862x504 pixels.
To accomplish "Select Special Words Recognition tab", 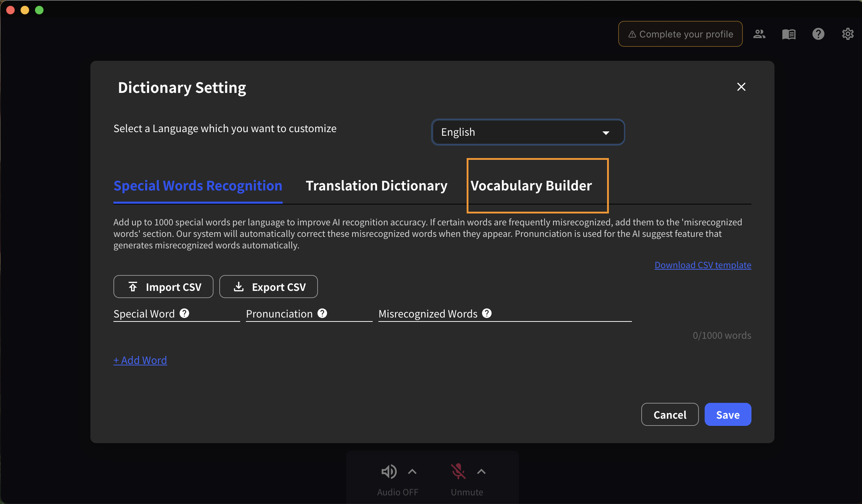I will coord(198,186).
